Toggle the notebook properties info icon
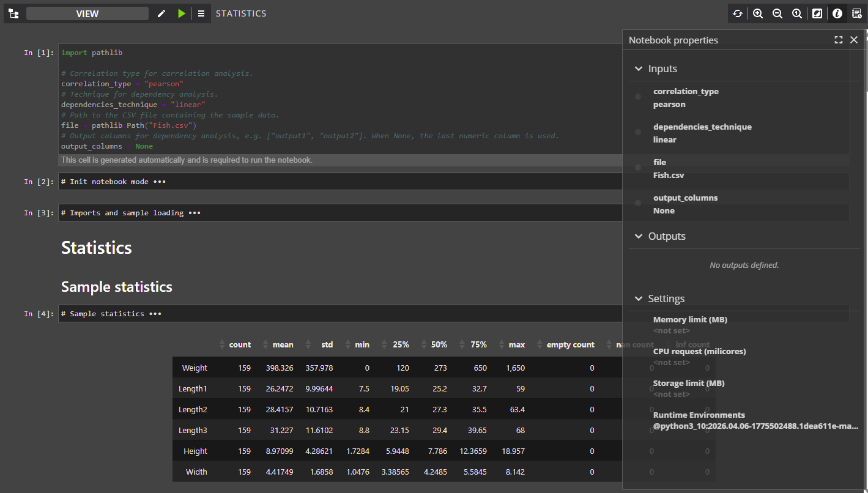Screen dimensions: 868x493 [x=837, y=13]
